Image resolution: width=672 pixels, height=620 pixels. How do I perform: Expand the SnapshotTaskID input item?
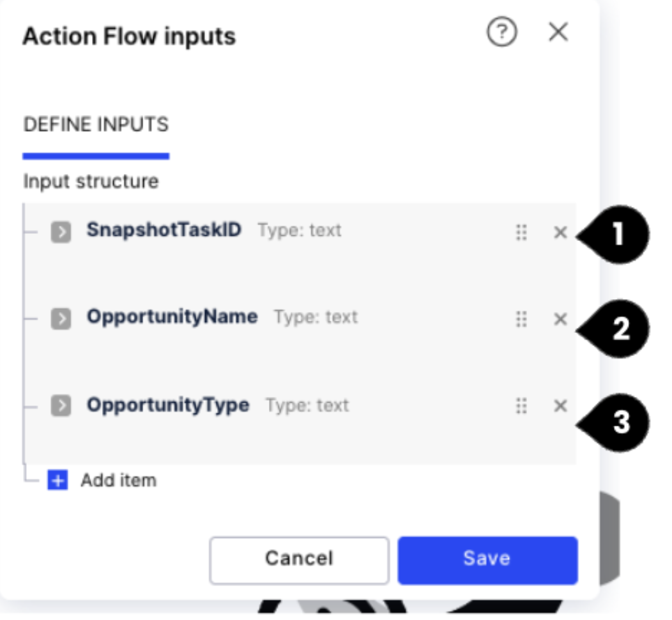[61, 232]
